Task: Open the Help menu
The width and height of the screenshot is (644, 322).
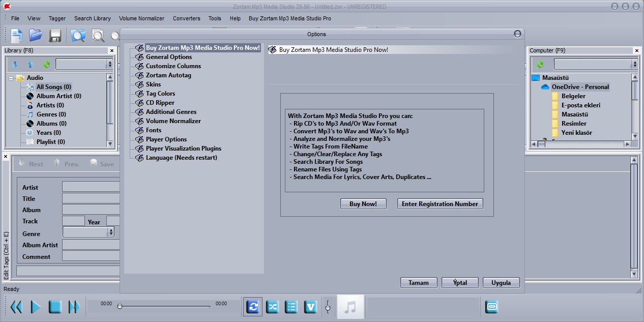Action: 235,18
